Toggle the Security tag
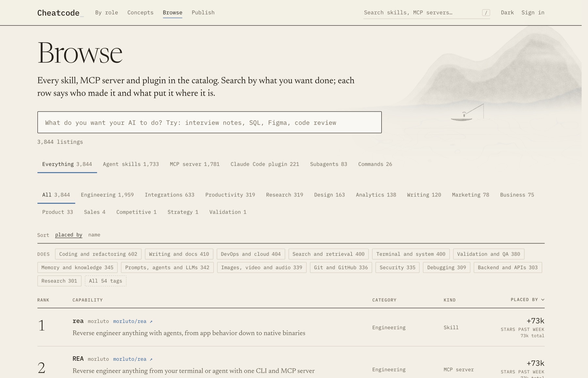This screenshot has width=588, height=378. (398, 267)
